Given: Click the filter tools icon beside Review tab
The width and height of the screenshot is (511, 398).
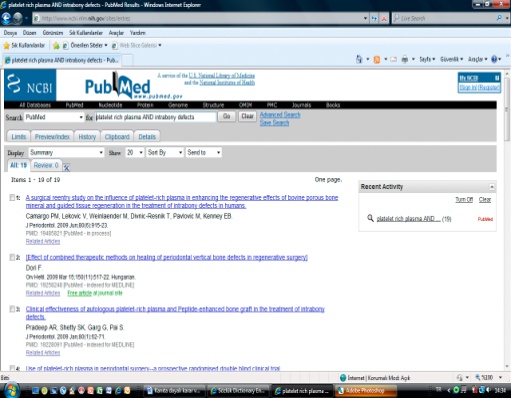Looking at the screenshot, I should [66, 167].
